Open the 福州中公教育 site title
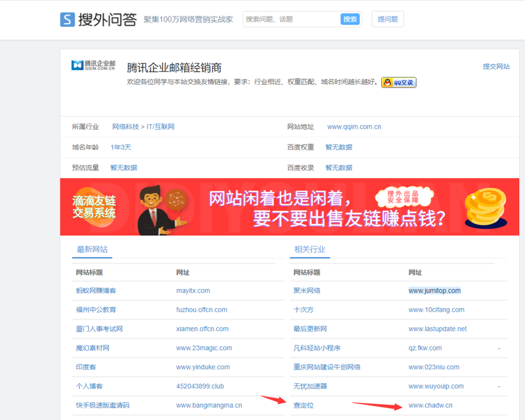Image resolution: width=525 pixels, height=420 pixels. tap(96, 310)
